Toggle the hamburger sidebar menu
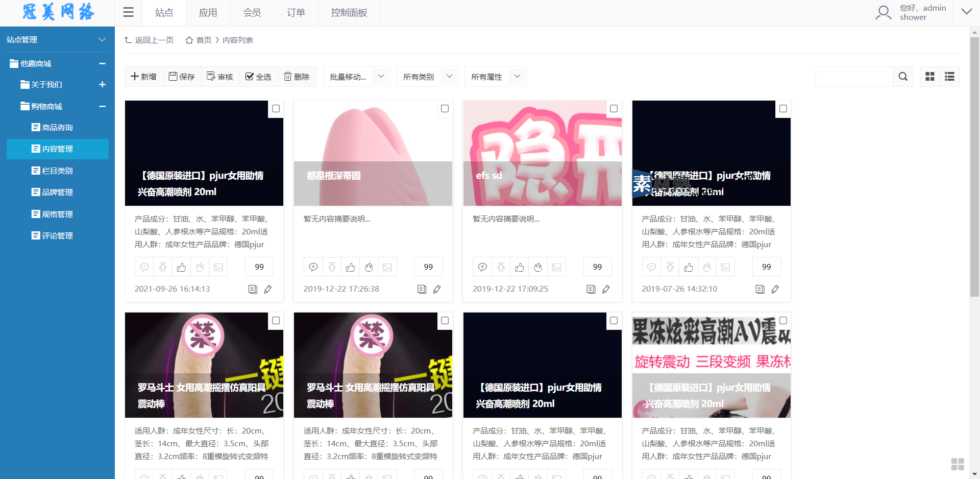 point(128,12)
